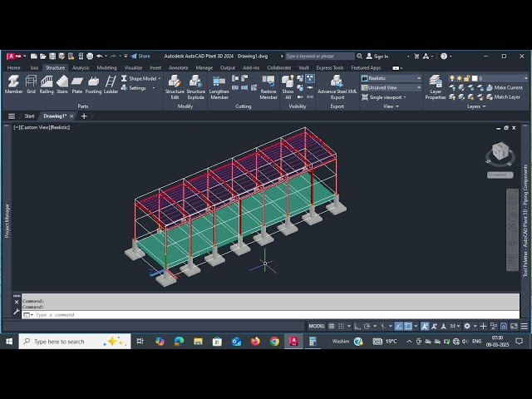The image size is (532, 399).
Task: Open workspace switching gear icon
Action: (467, 326)
